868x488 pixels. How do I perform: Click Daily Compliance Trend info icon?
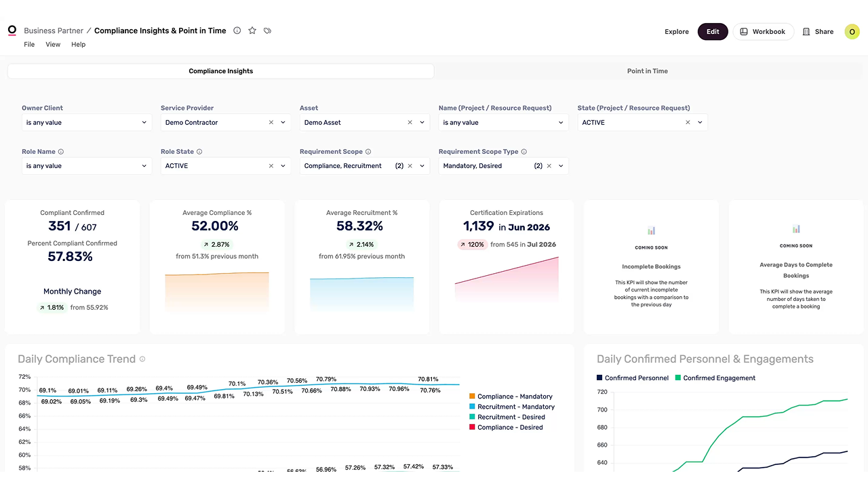[142, 359]
